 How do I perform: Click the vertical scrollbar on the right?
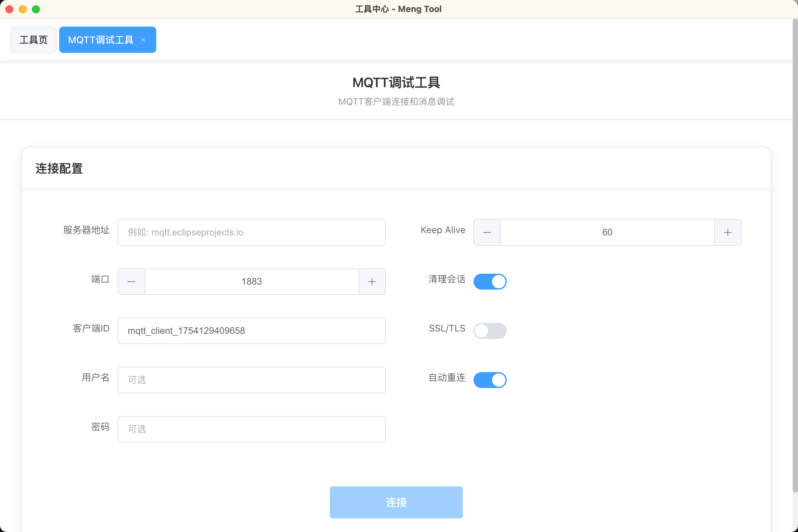(x=795, y=254)
